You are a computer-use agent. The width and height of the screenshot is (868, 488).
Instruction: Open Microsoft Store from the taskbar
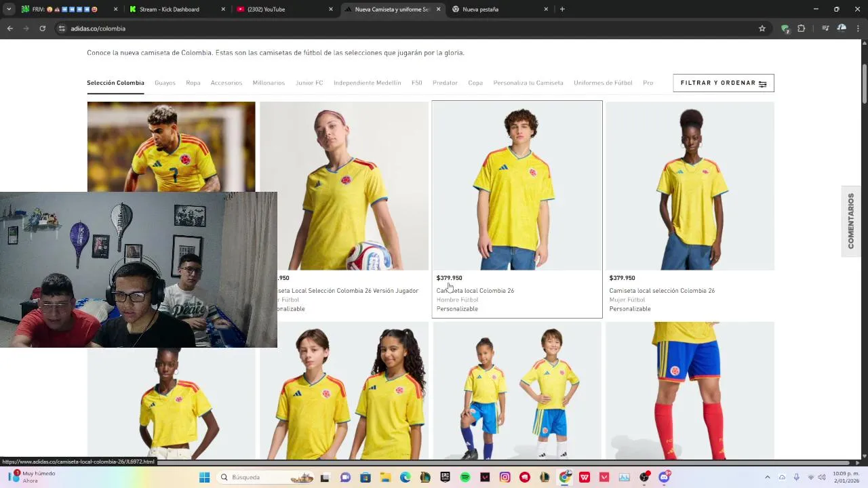365,477
